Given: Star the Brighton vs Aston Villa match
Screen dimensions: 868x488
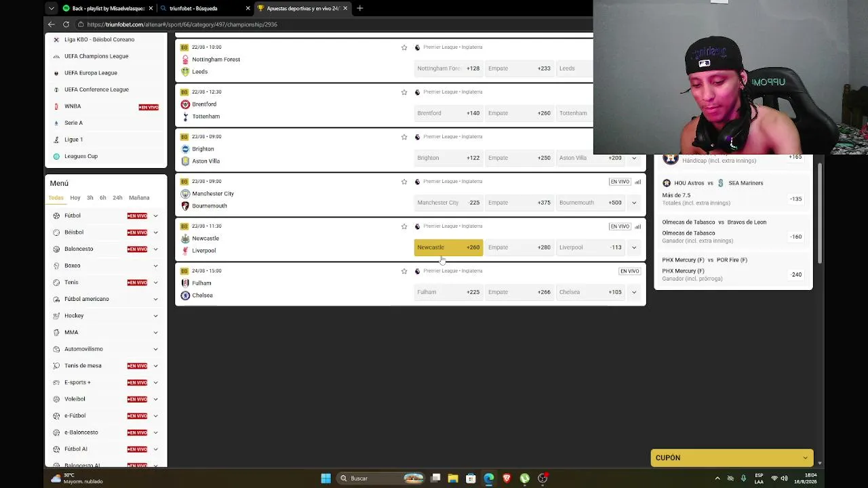Looking at the screenshot, I should point(404,137).
